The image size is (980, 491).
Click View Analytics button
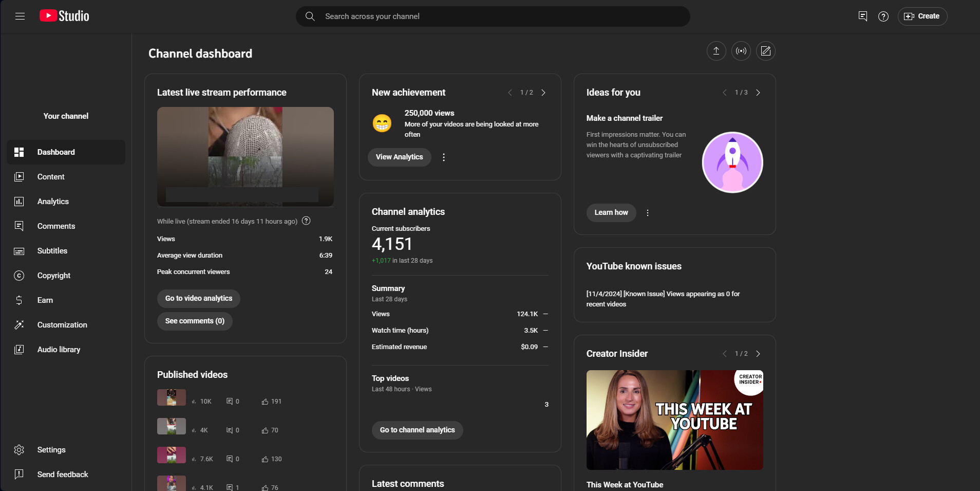pos(399,157)
